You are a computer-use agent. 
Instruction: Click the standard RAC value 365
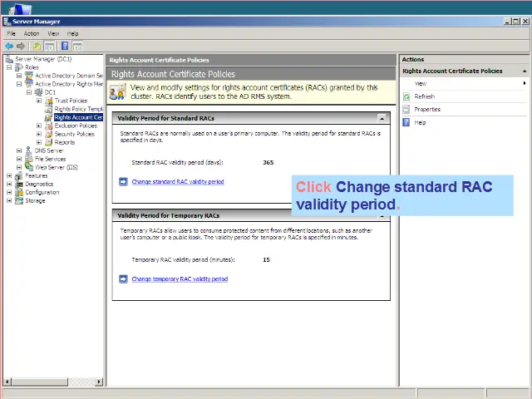coord(268,163)
